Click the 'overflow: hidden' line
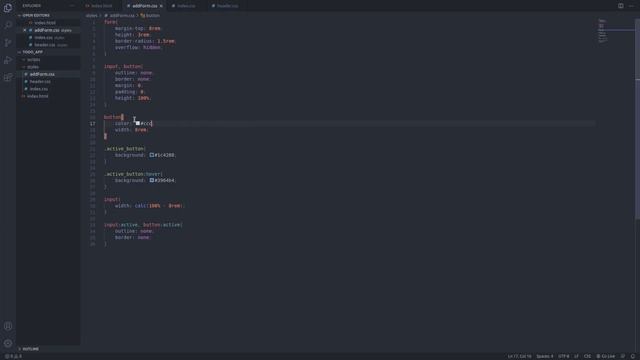The width and height of the screenshot is (640, 360). [x=138, y=48]
